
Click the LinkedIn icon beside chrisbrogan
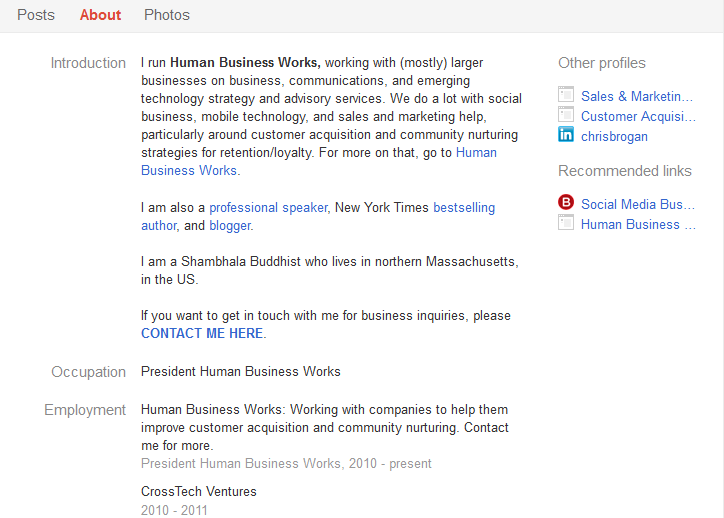coord(566,136)
